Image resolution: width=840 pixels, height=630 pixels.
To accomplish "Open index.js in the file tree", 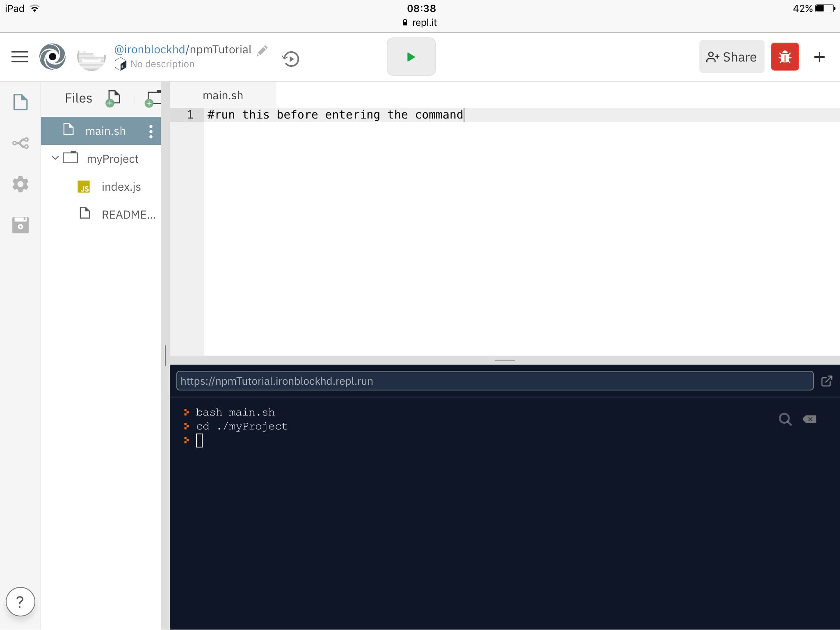I will [101, 187].
